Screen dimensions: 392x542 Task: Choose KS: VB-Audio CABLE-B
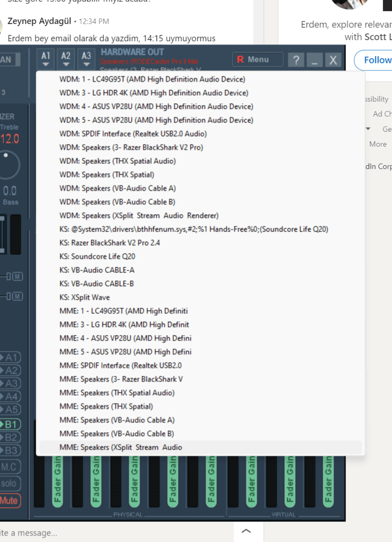(x=200, y=284)
